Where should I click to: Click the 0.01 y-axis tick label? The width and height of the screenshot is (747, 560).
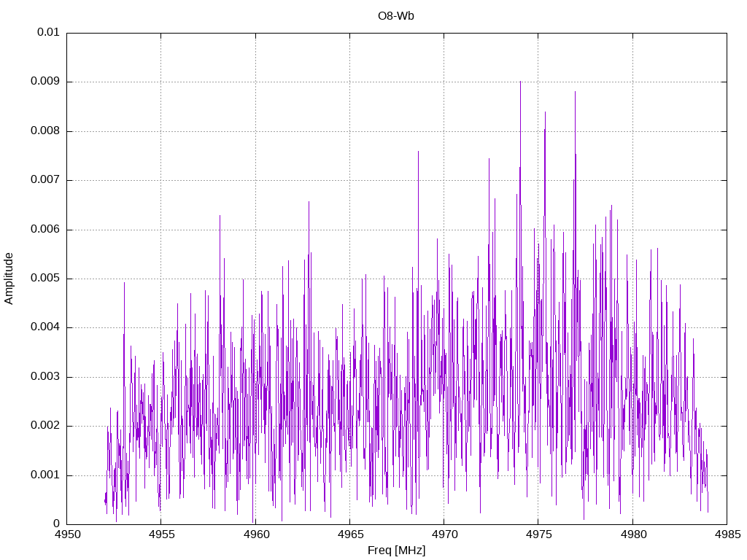click(x=48, y=33)
